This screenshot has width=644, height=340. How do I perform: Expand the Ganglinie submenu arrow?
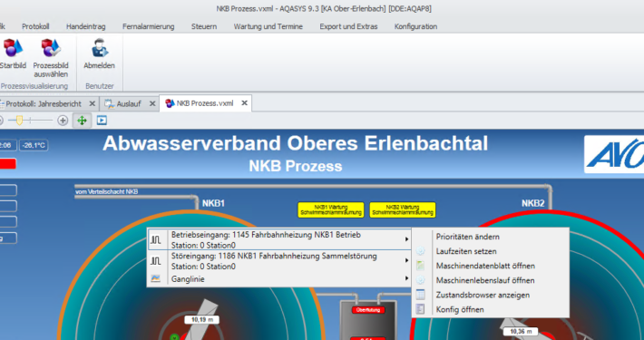click(x=406, y=278)
